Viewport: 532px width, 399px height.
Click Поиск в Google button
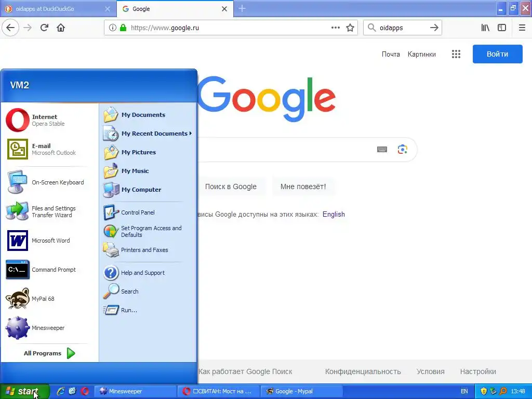click(x=231, y=187)
